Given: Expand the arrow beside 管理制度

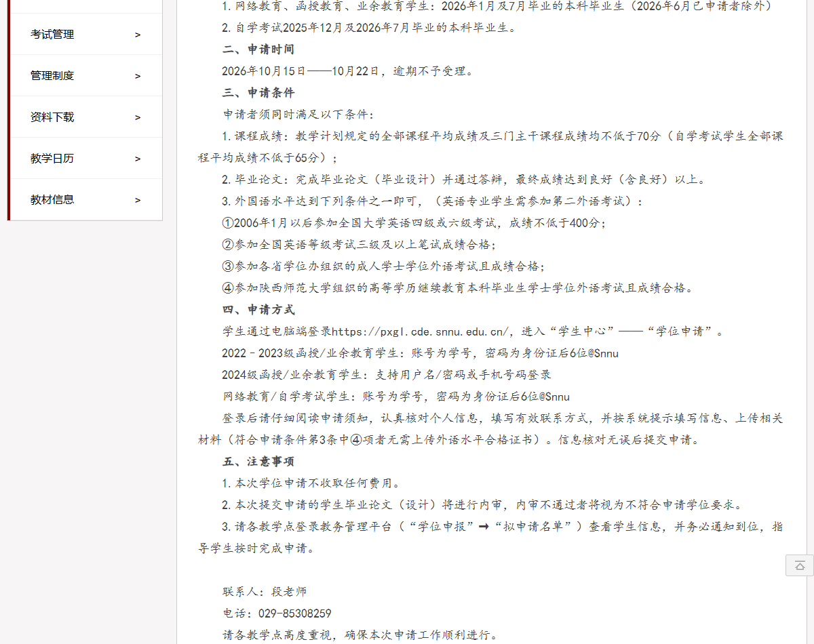Looking at the screenshot, I should pos(138,76).
